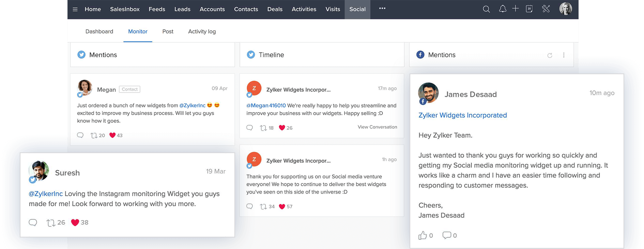The width and height of the screenshot is (644, 249).
Task: Reply to the Zylker tweet from 1h ago
Action: 250,206
